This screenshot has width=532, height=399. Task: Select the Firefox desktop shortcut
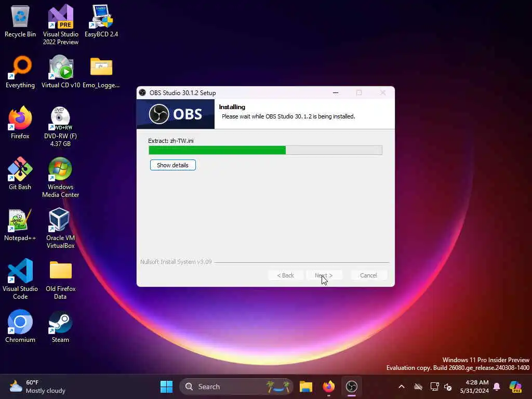click(20, 123)
